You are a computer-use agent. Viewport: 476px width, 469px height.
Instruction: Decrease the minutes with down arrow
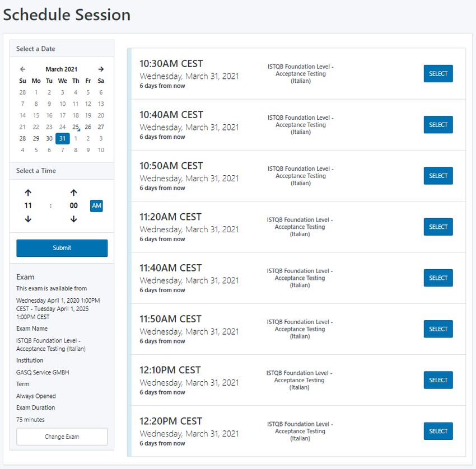tap(73, 219)
